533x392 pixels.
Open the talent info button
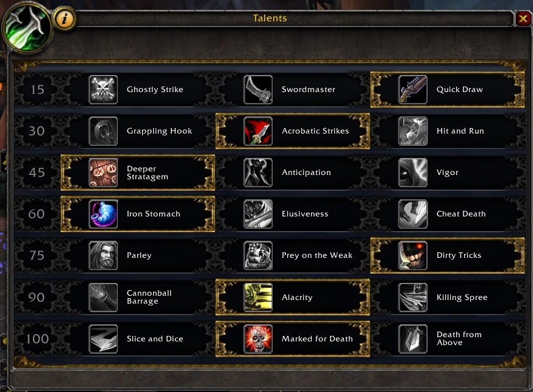coord(64,19)
